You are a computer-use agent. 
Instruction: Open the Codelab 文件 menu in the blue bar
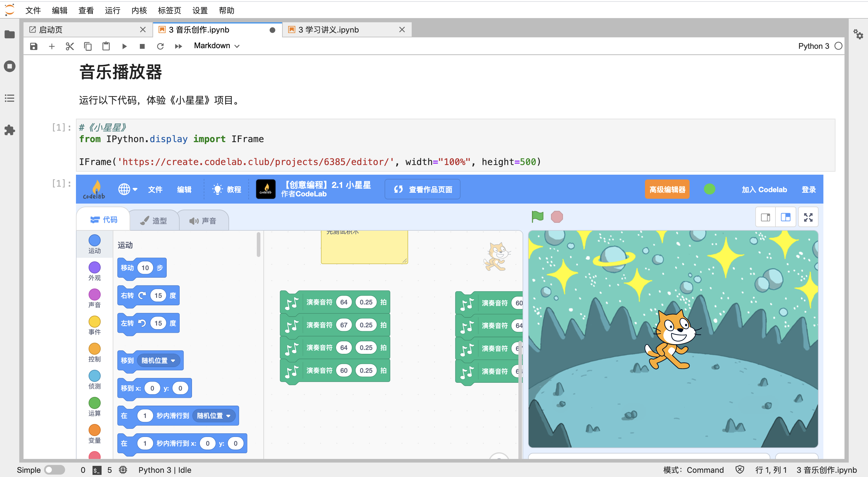point(155,189)
